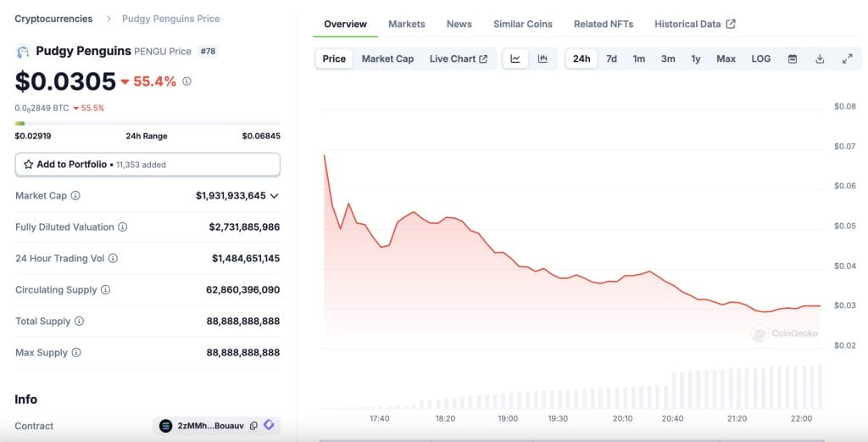Open the Live Chart link
Image resolution: width=868 pixels, height=442 pixels.
(459, 59)
